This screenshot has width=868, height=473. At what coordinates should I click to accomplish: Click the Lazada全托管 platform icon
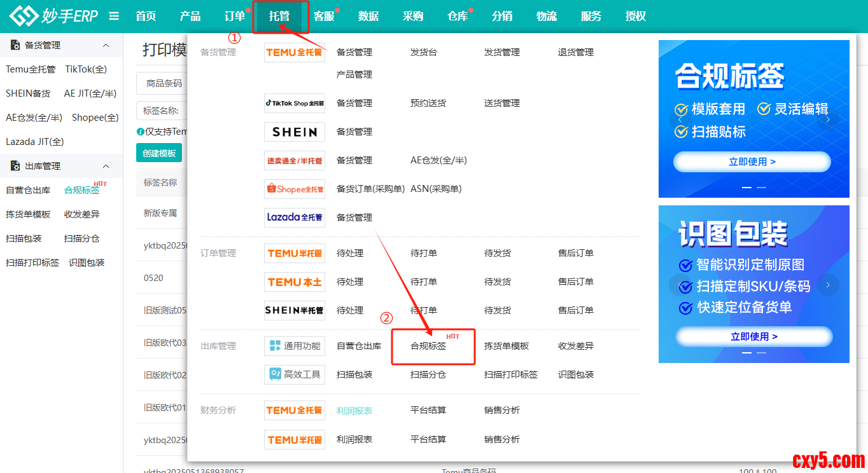tap(294, 217)
